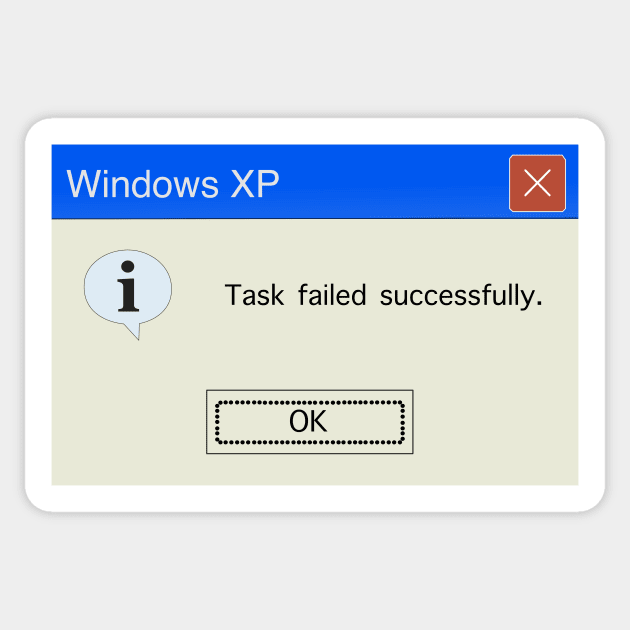Select the word Windows in title bar
The image size is (630, 630).
(x=143, y=184)
